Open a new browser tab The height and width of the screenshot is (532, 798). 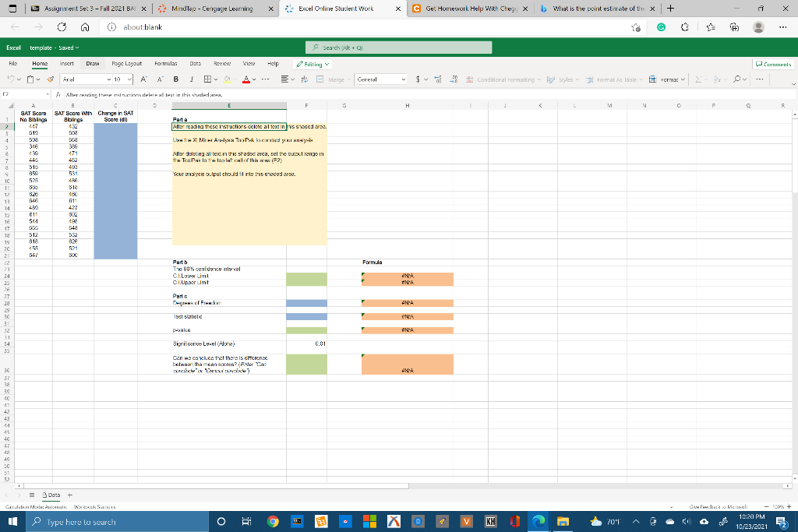670,8
